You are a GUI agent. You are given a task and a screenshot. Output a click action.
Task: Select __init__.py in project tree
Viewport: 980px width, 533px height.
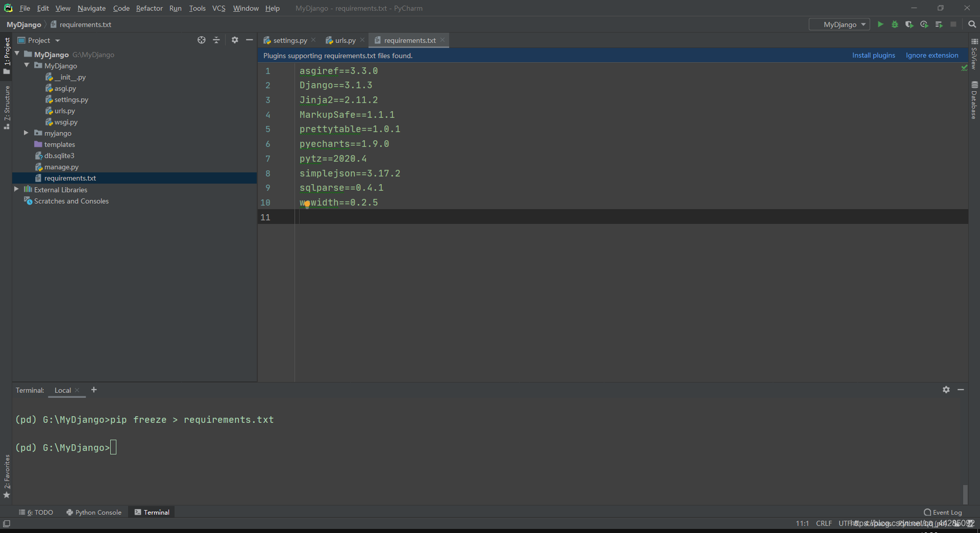tap(70, 77)
